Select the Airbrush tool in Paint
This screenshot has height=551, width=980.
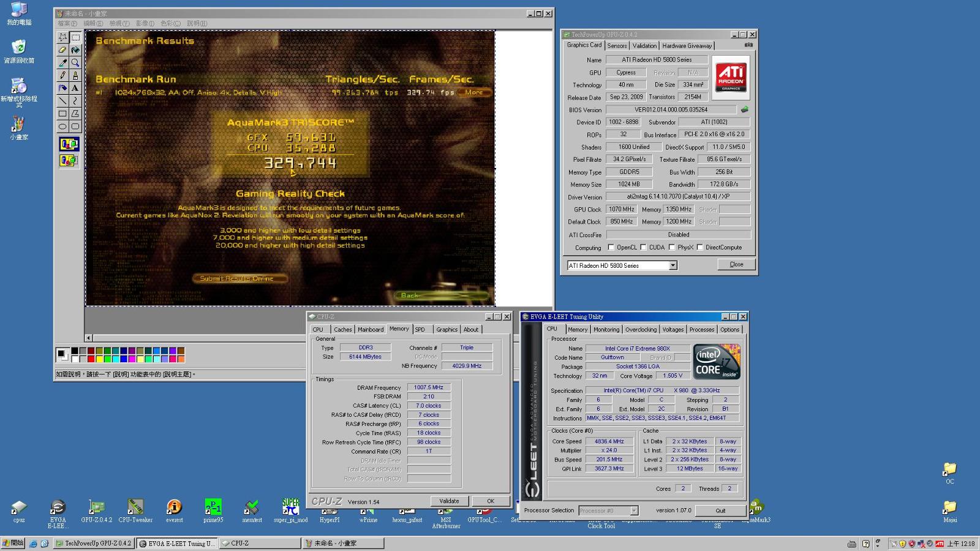(x=62, y=88)
